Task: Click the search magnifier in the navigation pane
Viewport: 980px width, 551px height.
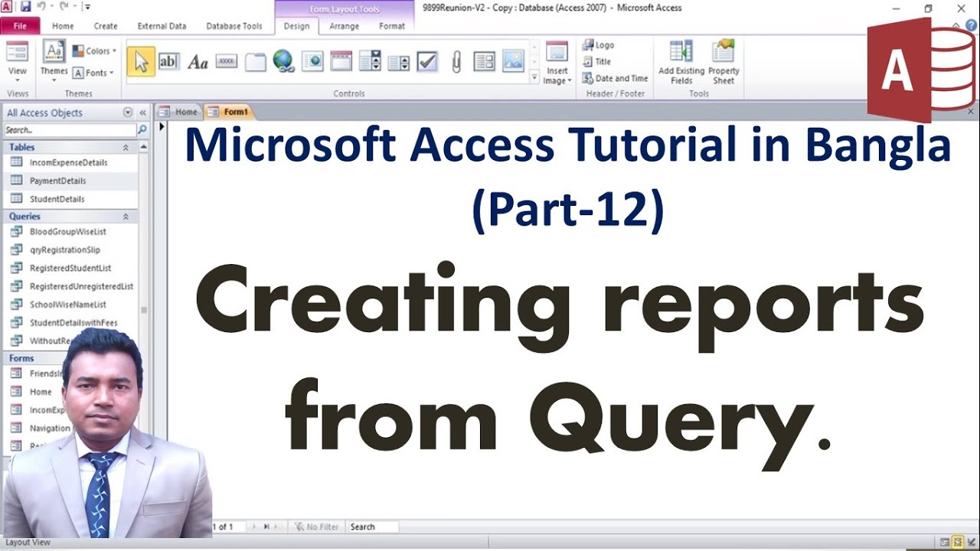Action: point(142,130)
